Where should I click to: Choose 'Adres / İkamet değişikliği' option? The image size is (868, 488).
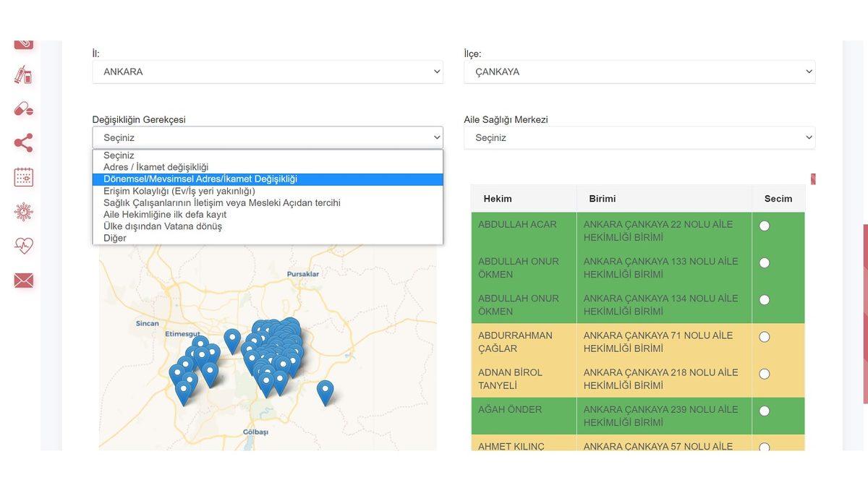click(x=156, y=167)
